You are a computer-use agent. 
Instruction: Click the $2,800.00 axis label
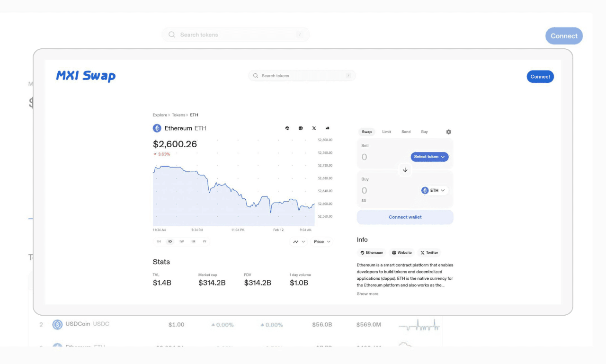(325, 140)
